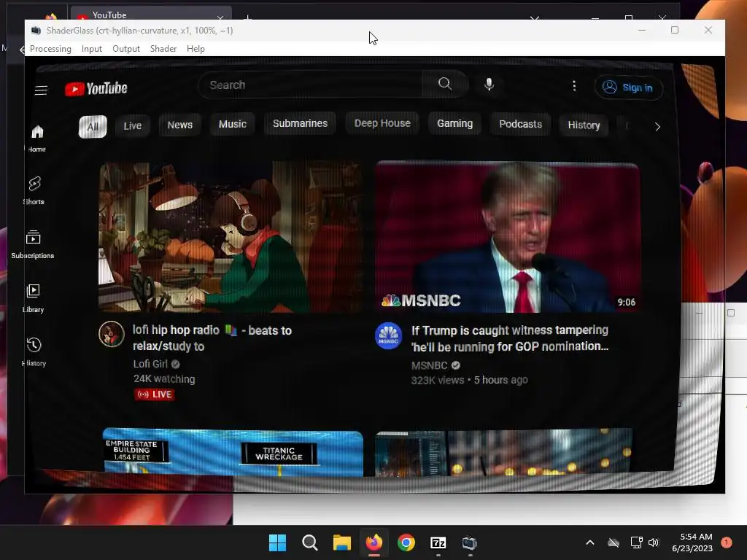Open YouTube three-dot settings menu

tap(574, 86)
